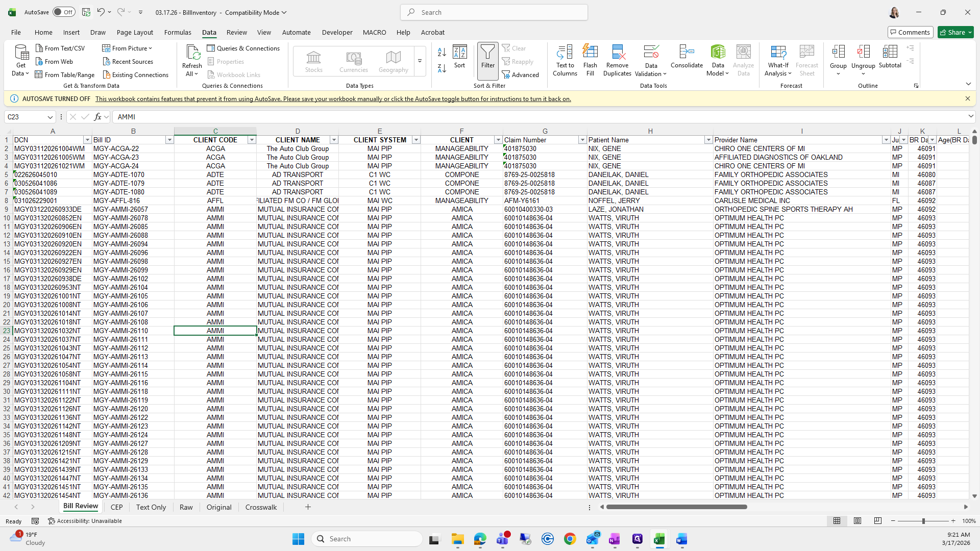Viewport: 980px width, 551px height.
Task: Switch to the Crosswalk sheet tab
Action: coord(261,507)
